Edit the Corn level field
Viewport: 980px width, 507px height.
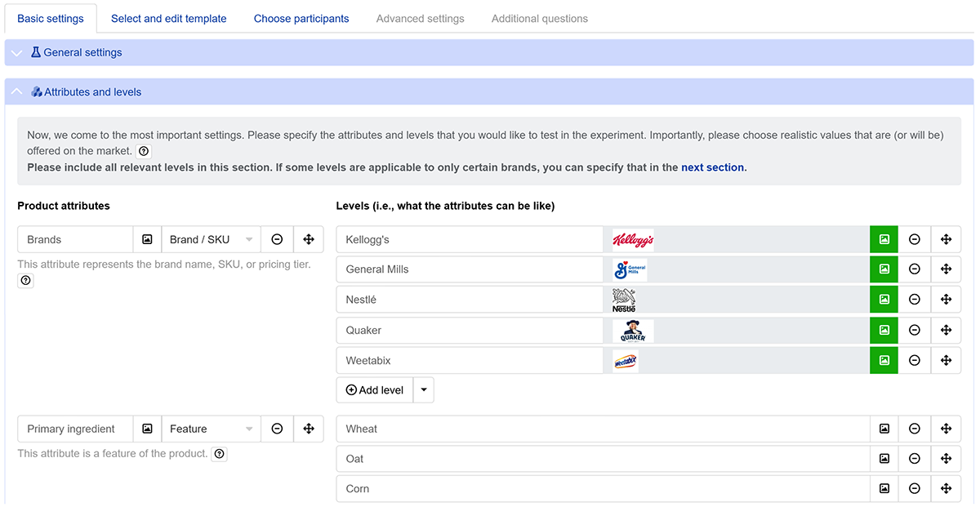click(603, 488)
